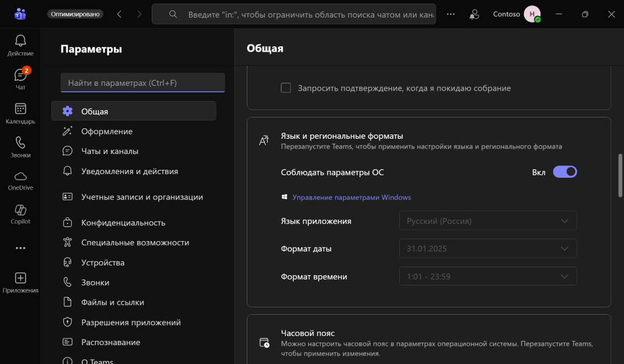The height and width of the screenshot is (364, 624).
Task: Click the Часовой пояс heading
Action: coord(308,333)
